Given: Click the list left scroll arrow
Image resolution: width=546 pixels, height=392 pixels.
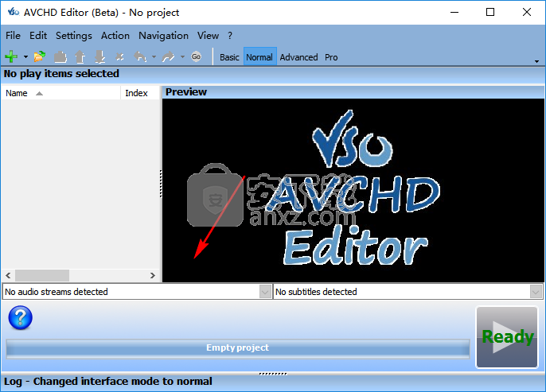Looking at the screenshot, I should pos(8,275).
